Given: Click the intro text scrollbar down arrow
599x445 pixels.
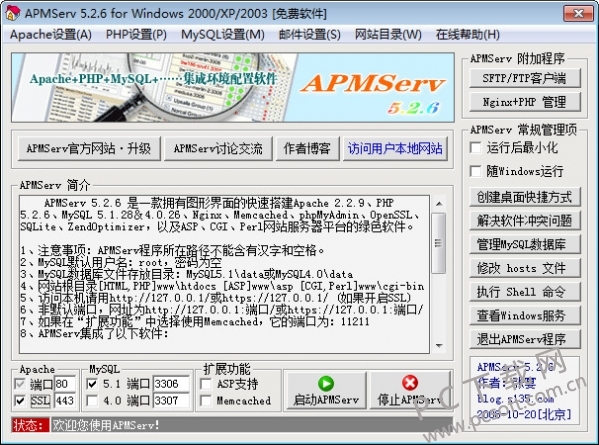Looking at the screenshot, I should (439, 346).
